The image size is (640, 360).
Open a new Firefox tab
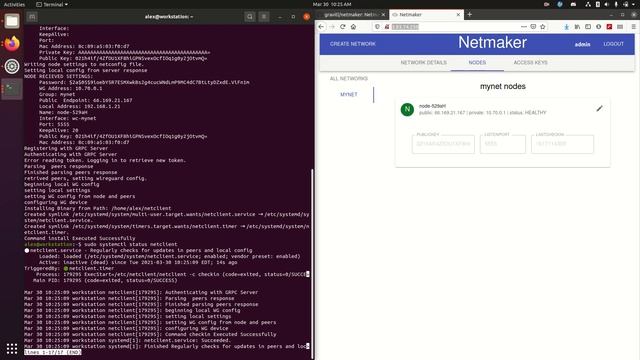469,14
